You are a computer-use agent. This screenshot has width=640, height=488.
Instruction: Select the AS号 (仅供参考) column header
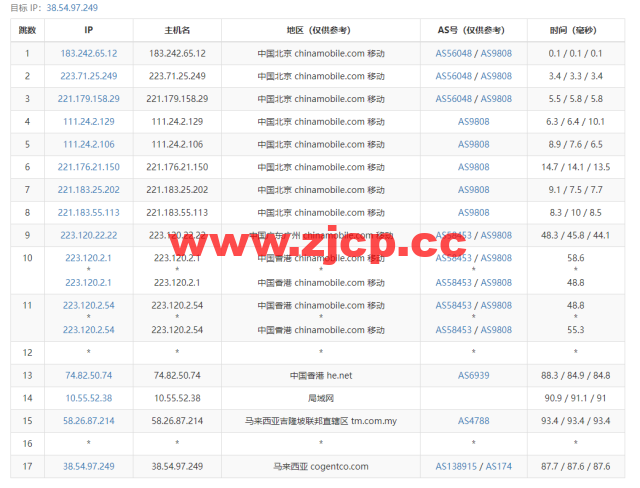[x=473, y=30]
